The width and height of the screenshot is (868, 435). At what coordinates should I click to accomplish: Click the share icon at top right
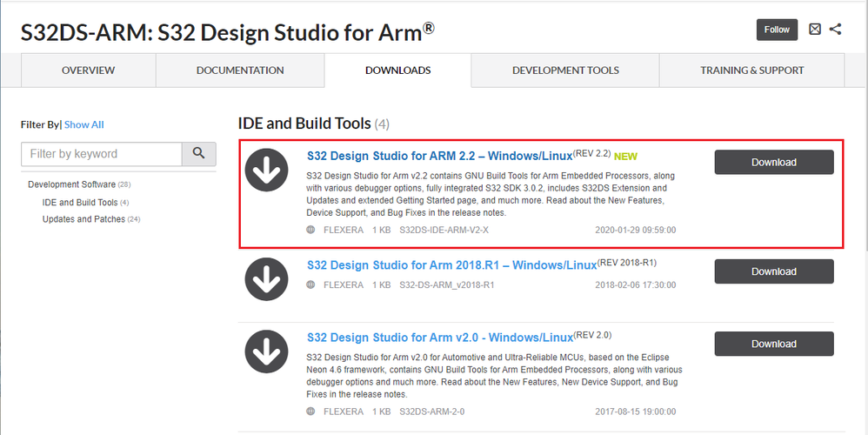pos(835,30)
